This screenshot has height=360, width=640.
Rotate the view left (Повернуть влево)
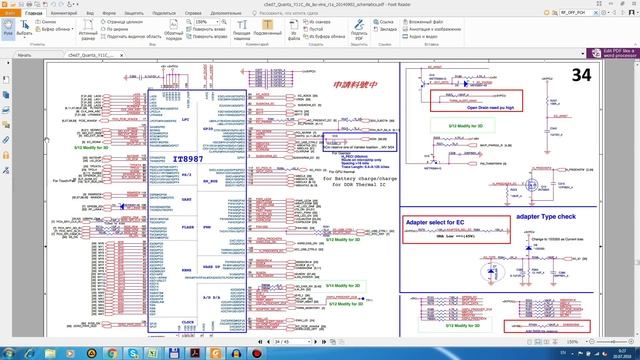coord(206,29)
